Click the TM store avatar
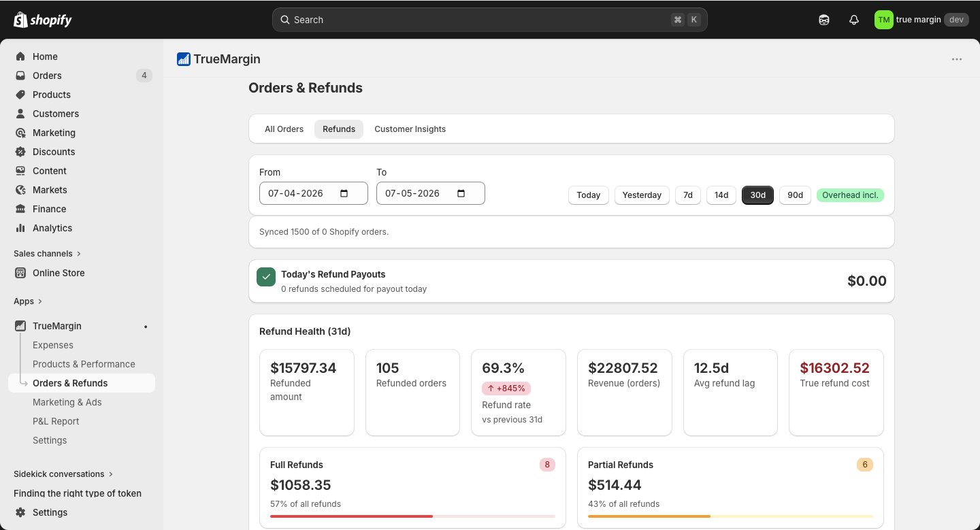This screenshot has height=530, width=980. pyautogui.click(x=883, y=20)
